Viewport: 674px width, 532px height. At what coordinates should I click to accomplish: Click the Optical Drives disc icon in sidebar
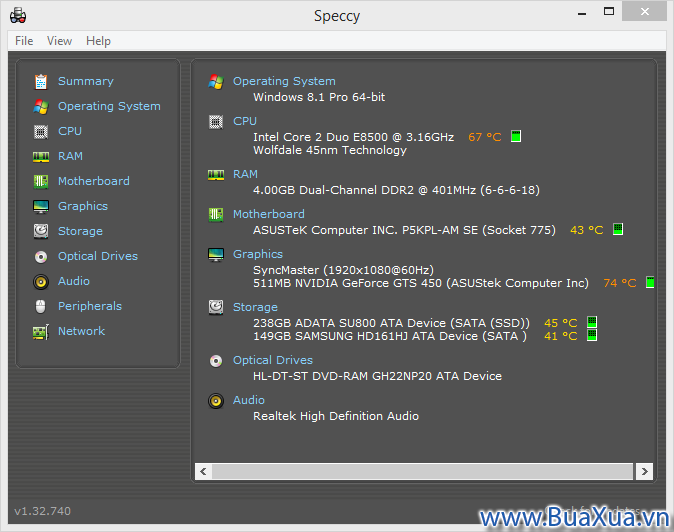[41, 257]
